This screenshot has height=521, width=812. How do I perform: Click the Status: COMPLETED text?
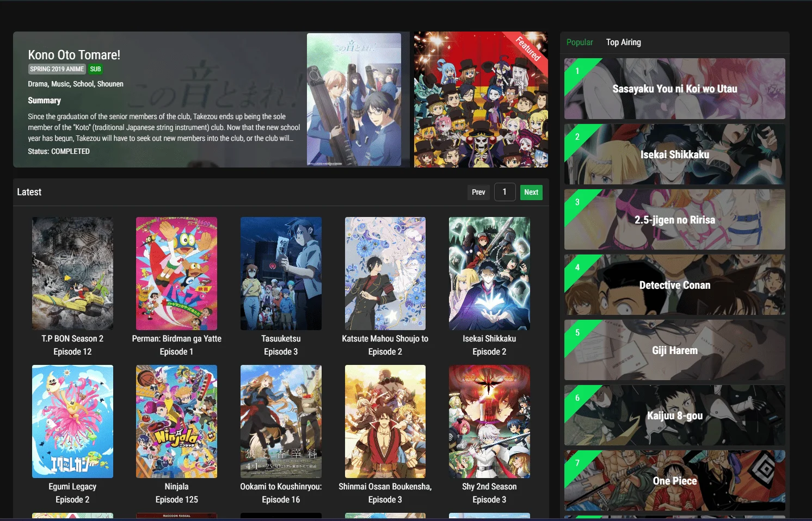click(59, 151)
